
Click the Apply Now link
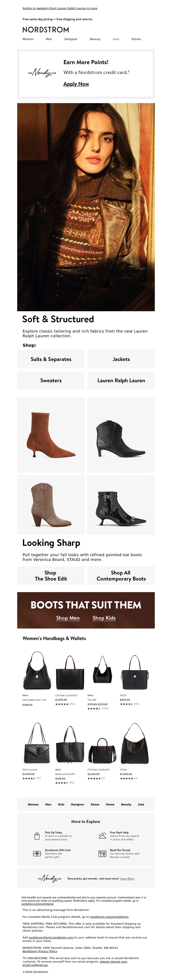[76, 84]
